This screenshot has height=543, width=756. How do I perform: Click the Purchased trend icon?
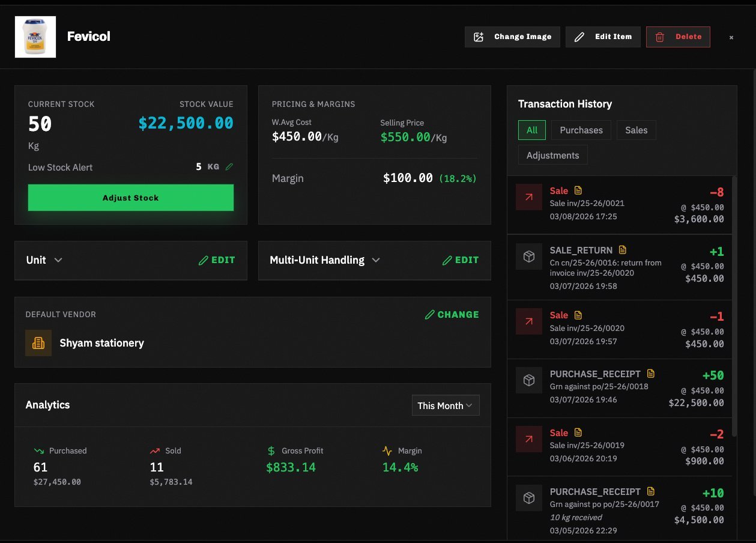(39, 450)
